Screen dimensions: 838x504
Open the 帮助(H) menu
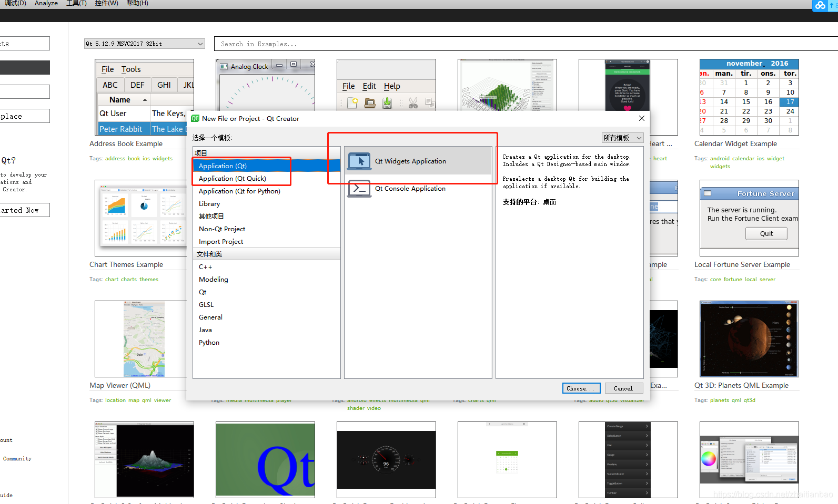click(x=137, y=3)
